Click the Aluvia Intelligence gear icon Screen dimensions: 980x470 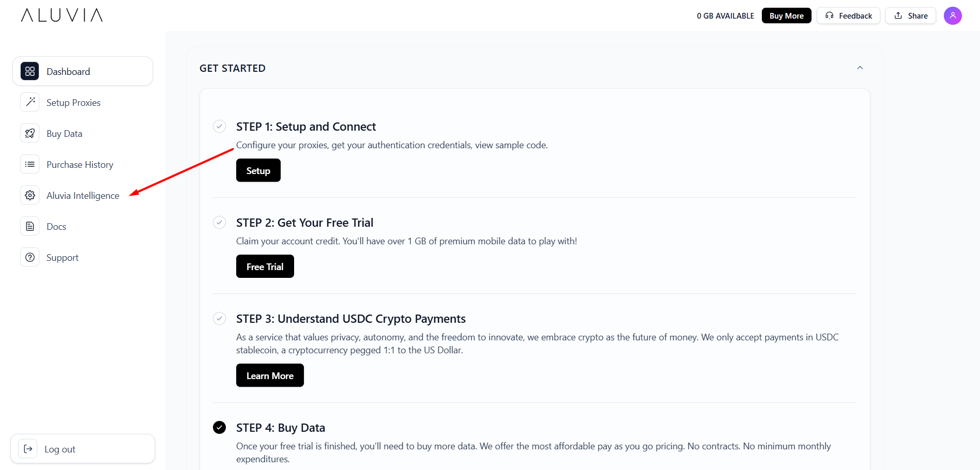[30, 195]
